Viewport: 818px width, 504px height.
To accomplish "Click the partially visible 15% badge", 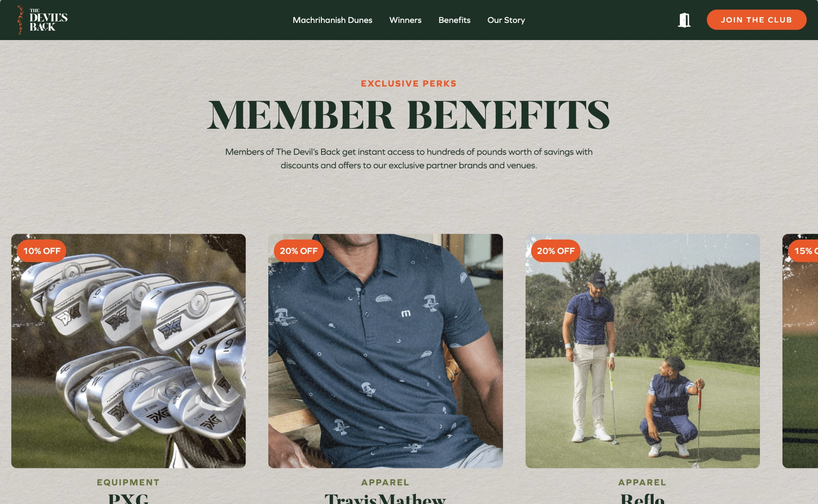I will click(x=803, y=251).
